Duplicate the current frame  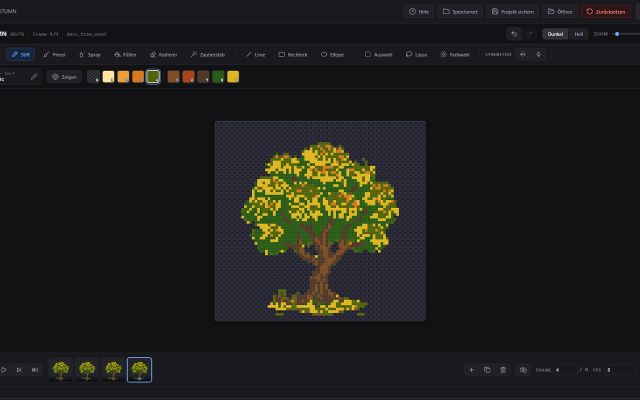click(x=487, y=370)
